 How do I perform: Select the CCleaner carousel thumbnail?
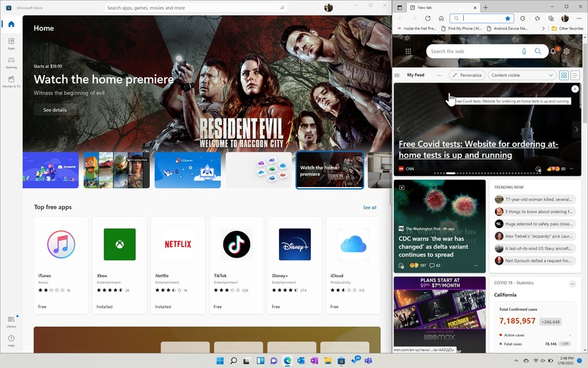click(188, 170)
